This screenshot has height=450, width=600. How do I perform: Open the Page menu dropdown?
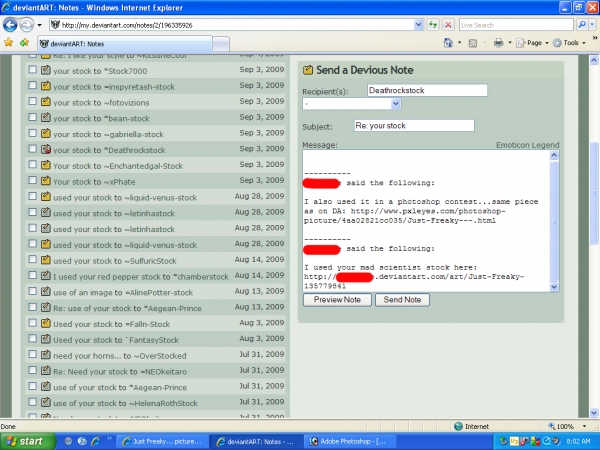(x=532, y=43)
